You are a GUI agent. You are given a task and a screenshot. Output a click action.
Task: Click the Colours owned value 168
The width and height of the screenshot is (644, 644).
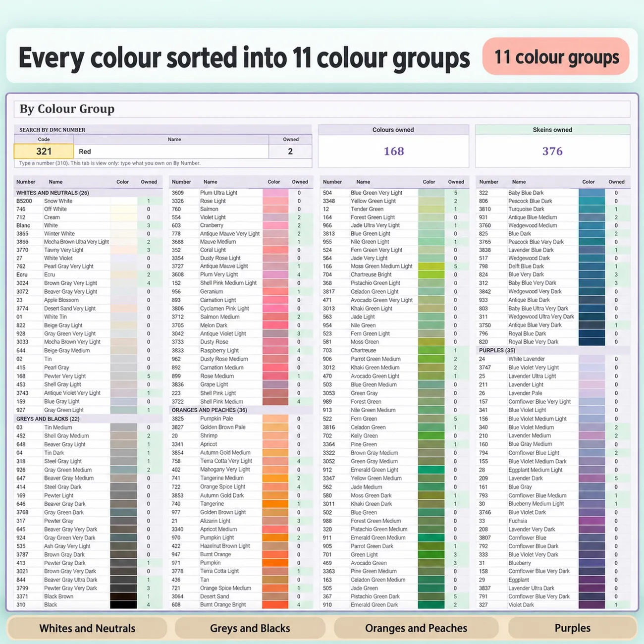(394, 151)
